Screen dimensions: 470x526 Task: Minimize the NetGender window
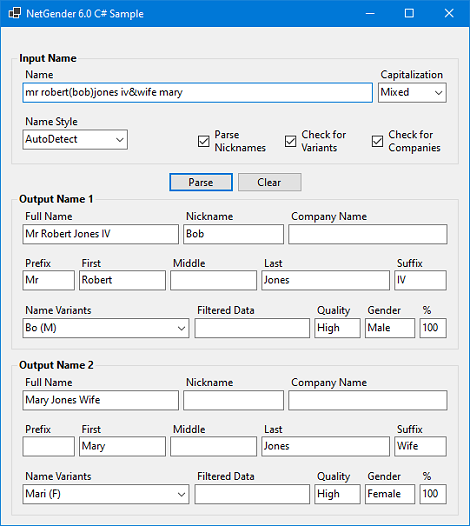point(370,13)
